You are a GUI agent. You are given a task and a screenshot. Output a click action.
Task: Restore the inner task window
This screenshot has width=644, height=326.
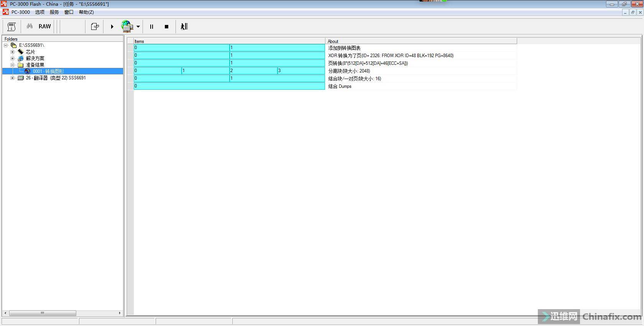point(632,12)
